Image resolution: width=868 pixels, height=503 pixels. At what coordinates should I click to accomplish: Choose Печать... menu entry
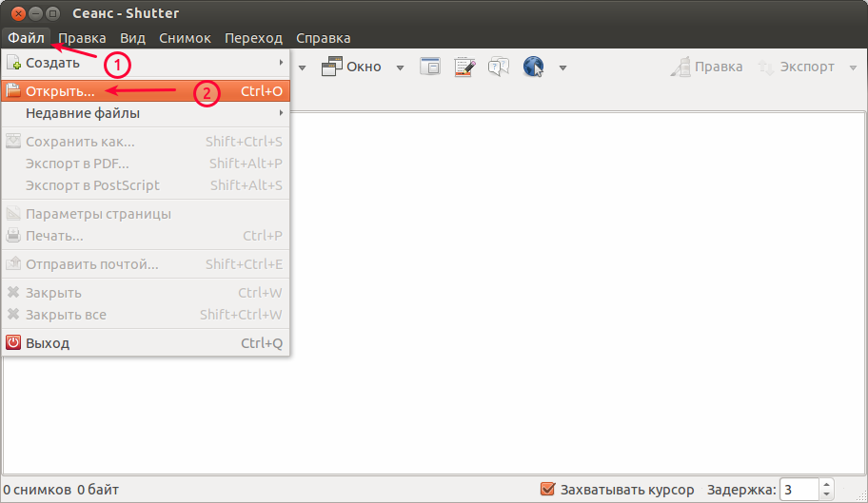point(146,236)
